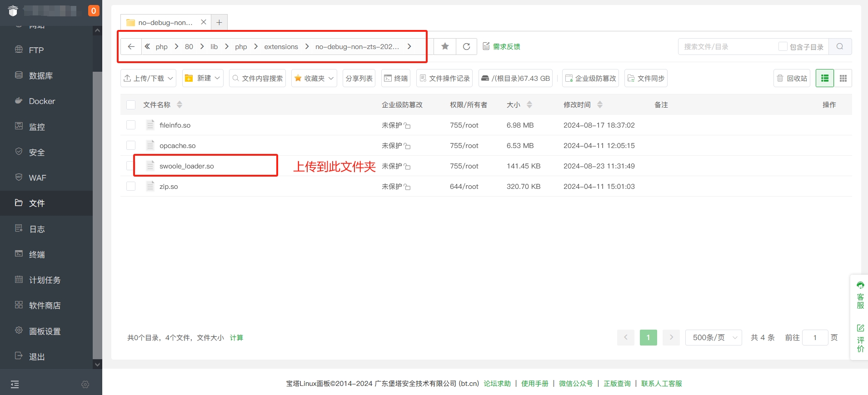Refresh the file list with reload icon
Viewport: 868px width, 395px height.
click(466, 46)
